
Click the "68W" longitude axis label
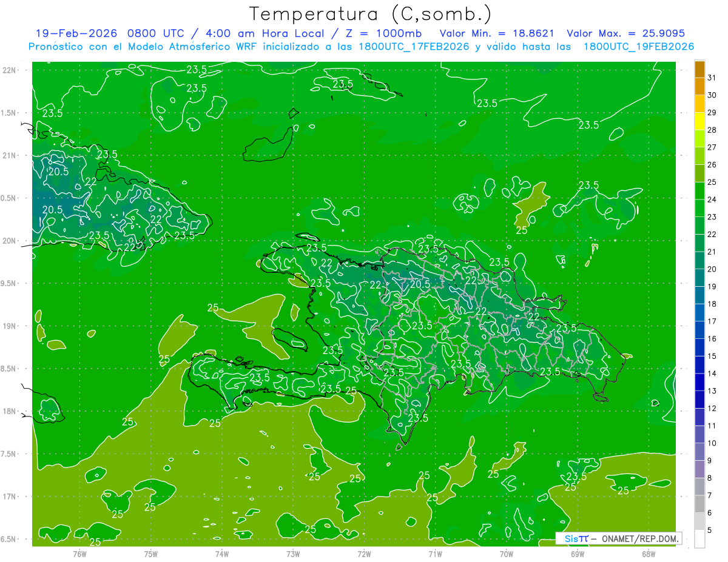pos(649,554)
